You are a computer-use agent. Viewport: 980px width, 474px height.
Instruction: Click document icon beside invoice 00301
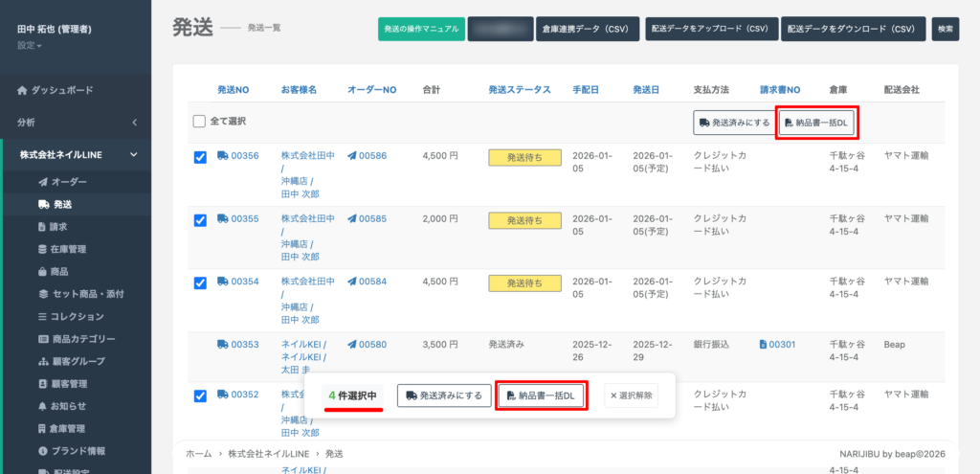click(764, 345)
